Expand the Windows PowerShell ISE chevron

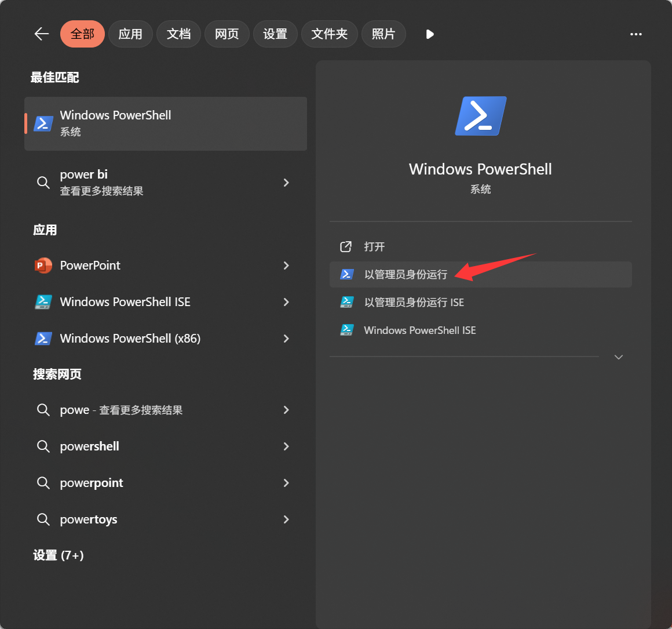pyautogui.click(x=286, y=302)
